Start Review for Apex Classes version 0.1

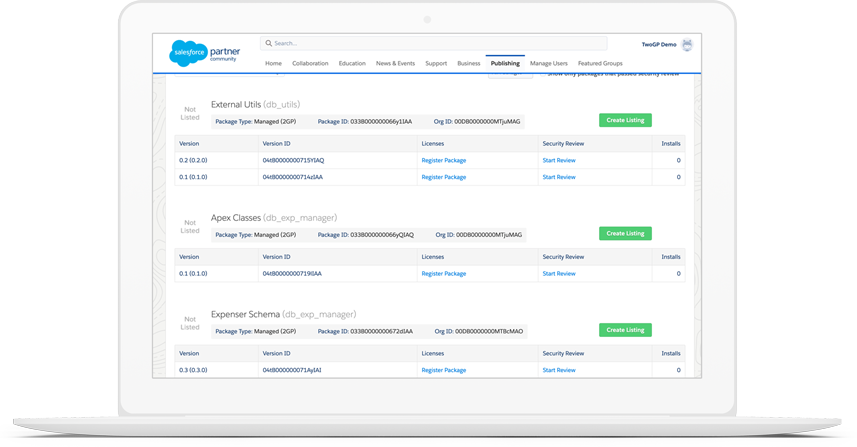click(559, 274)
